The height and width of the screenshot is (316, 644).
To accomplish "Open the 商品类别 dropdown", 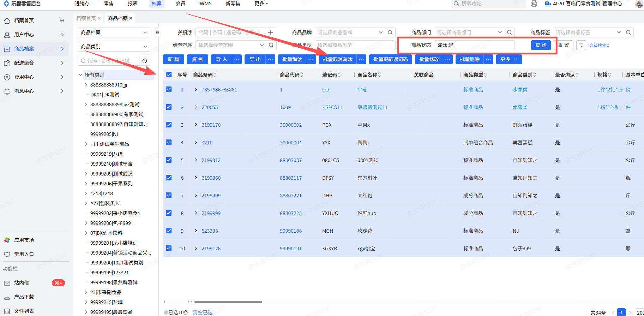I will tap(114, 47).
